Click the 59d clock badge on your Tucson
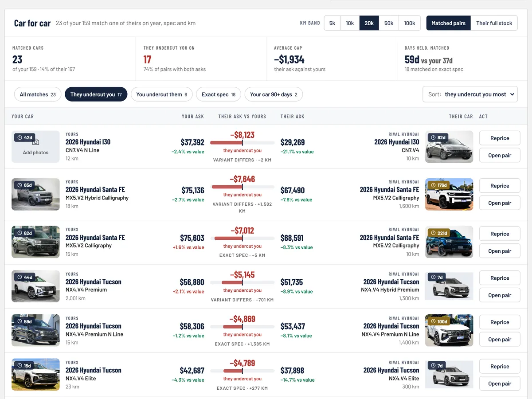 click(x=24, y=321)
